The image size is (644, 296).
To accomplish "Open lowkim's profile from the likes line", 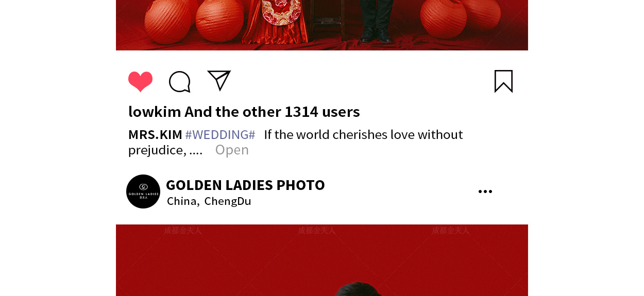I will pos(155,112).
